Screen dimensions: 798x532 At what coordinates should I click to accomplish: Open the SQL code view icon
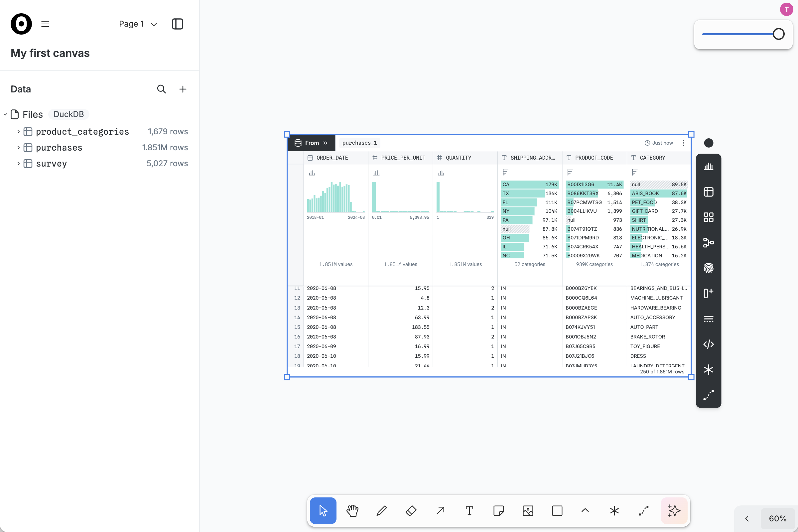[709, 344]
